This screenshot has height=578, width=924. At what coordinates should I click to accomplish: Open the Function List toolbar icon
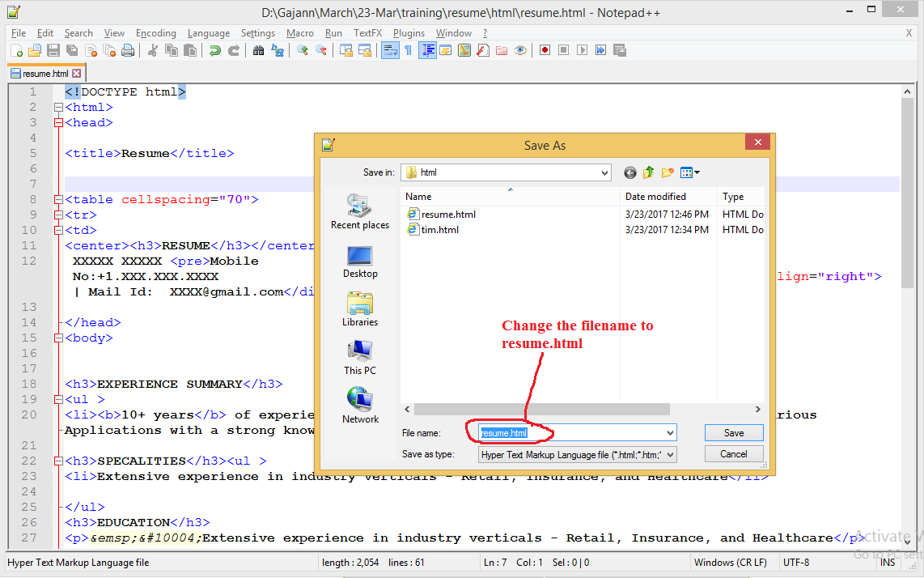[x=482, y=51]
